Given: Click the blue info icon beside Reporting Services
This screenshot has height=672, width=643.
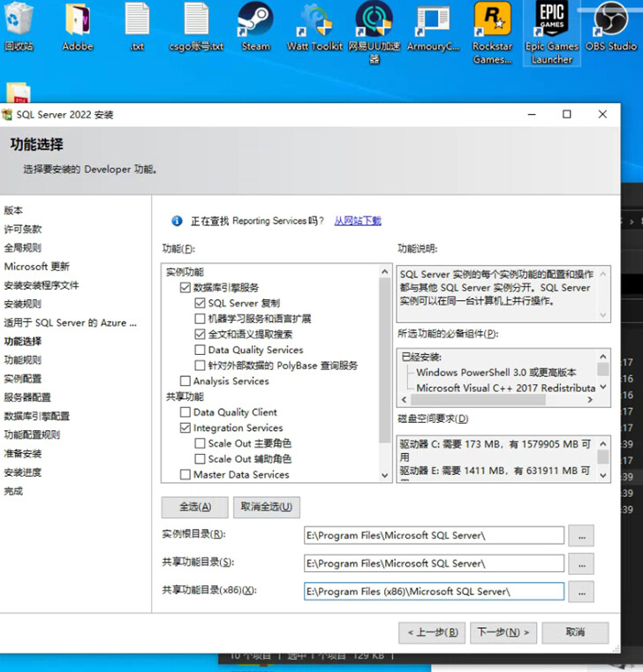Looking at the screenshot, I should pyautogui.click(x=177, y=221).
